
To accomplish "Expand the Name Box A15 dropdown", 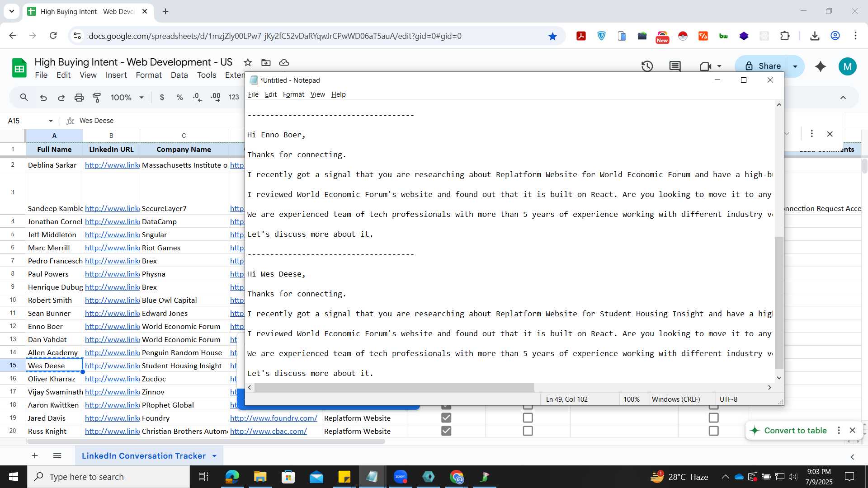I will point(51,121).
